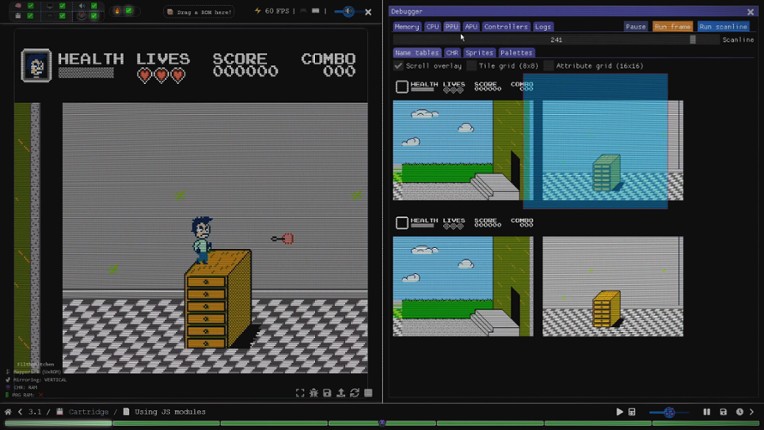The height and width of the screenshot is (430, 764).
Task: Click the CHR: RAM status entry
Action: (25, 387)
